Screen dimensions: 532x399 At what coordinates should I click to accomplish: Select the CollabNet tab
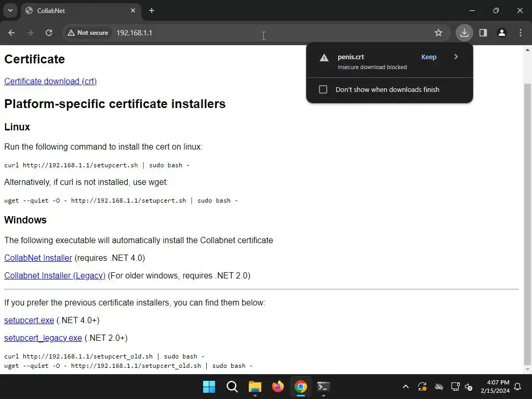(81, 10)
